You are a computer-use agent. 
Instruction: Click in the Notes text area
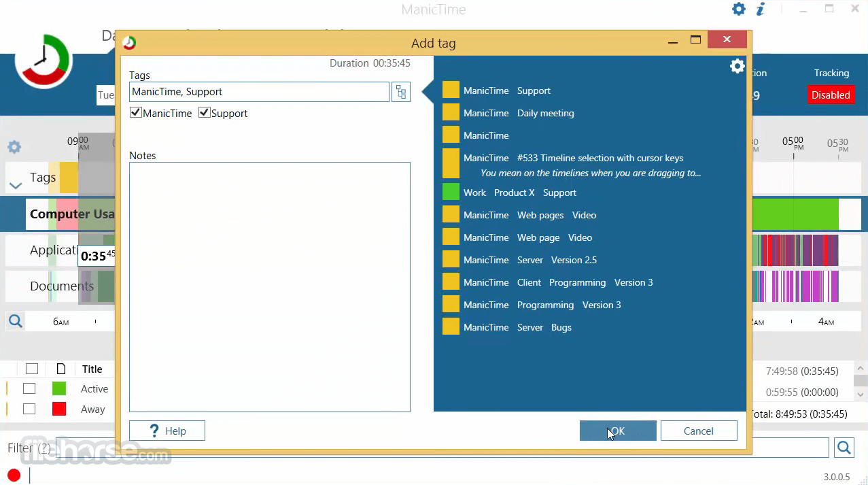click(x=270, y=287)
